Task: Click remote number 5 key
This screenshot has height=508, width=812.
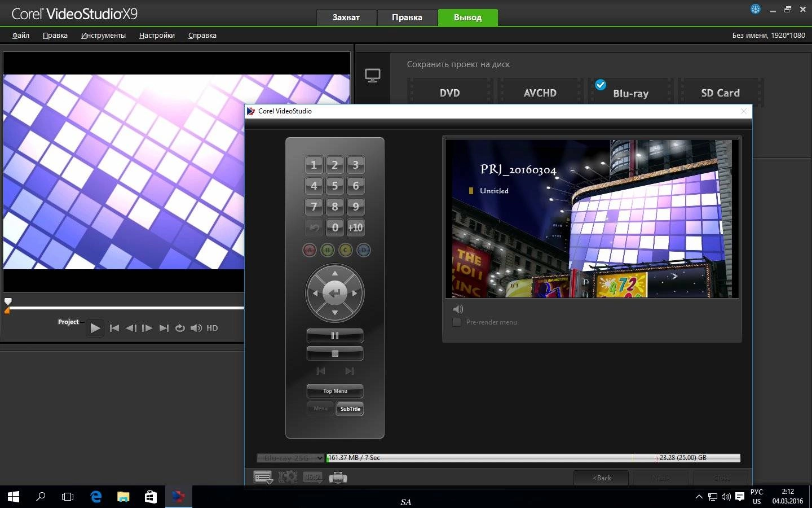Action: (x=335, y=186)
